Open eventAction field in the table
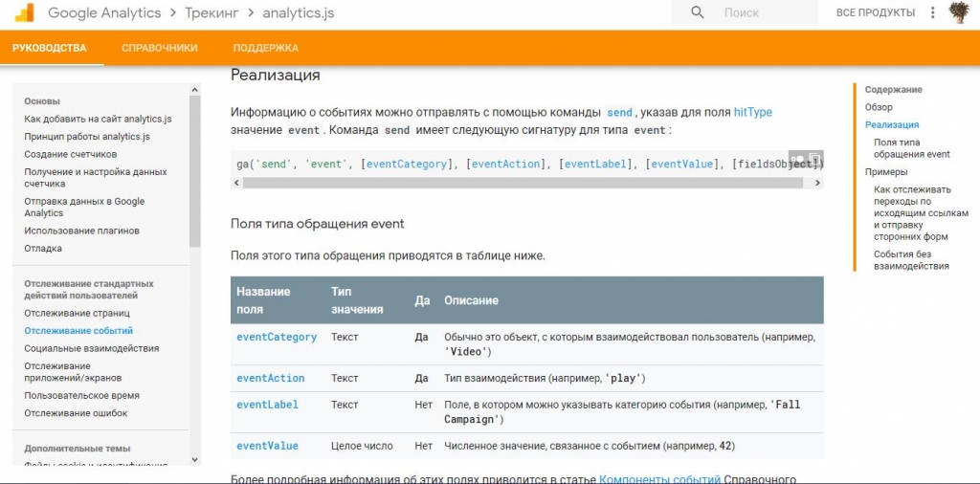The image size is (980, 484). click(271, 379)
